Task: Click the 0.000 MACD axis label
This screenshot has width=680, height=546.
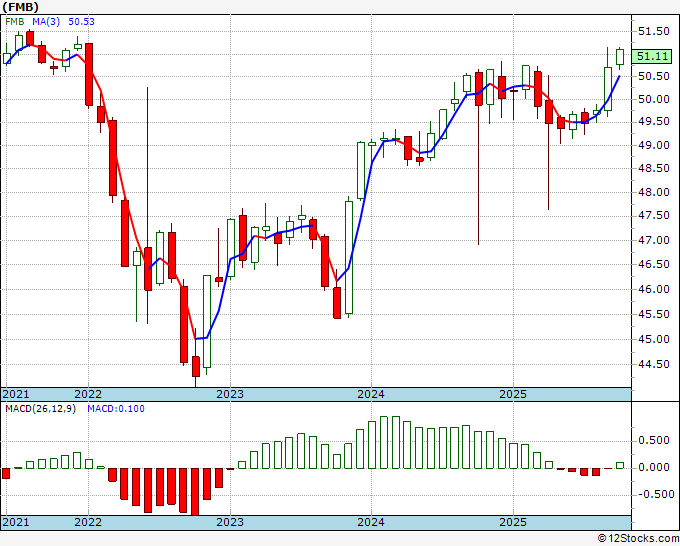Action: (654, 468)
